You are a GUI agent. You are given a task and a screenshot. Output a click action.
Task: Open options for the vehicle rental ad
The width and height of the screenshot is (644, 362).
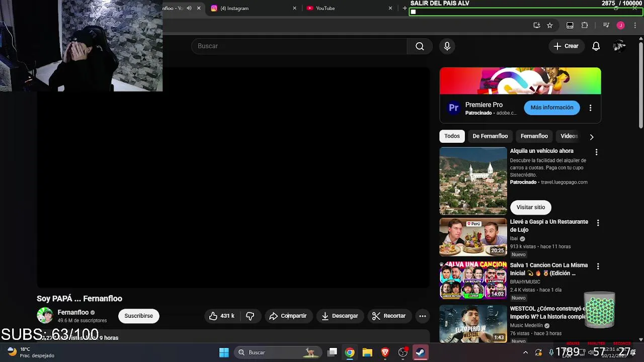(x=596, y=152)
